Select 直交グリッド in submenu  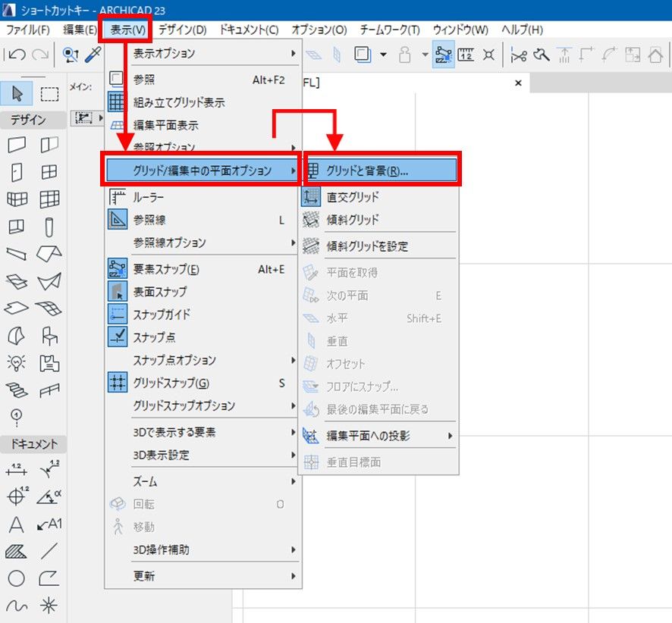click(x=378, y=197)
